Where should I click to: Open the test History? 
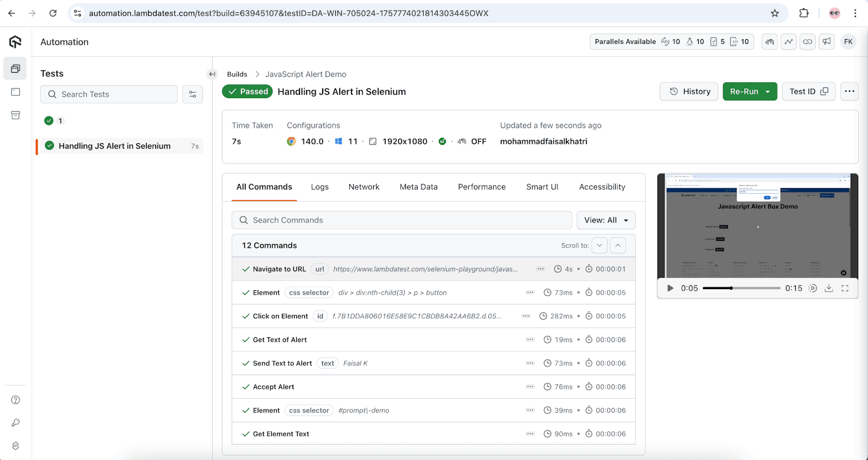tap(689, 92)
